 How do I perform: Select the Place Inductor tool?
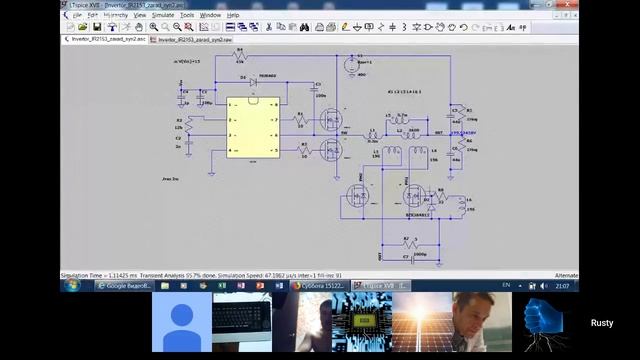pos(404,27)
